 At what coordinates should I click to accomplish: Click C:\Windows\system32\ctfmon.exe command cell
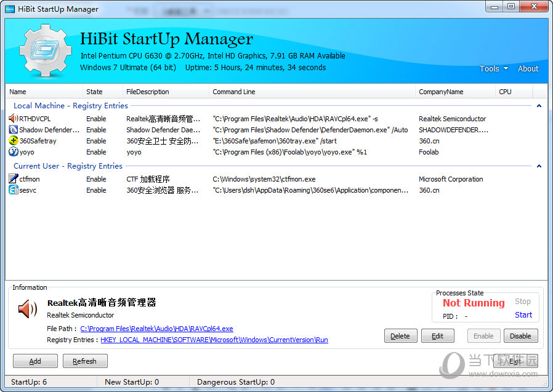tap(264, 179)
